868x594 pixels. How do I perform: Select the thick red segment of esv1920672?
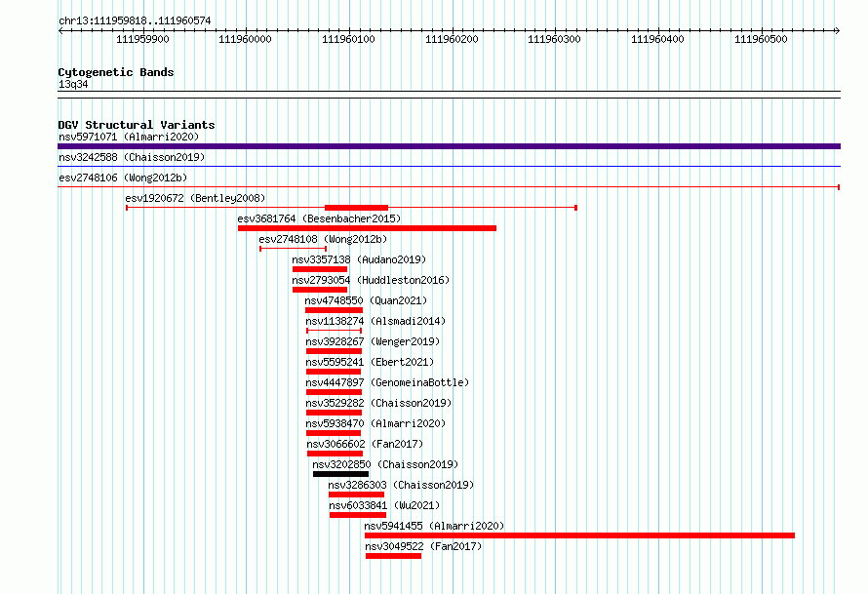click(357, 208)
